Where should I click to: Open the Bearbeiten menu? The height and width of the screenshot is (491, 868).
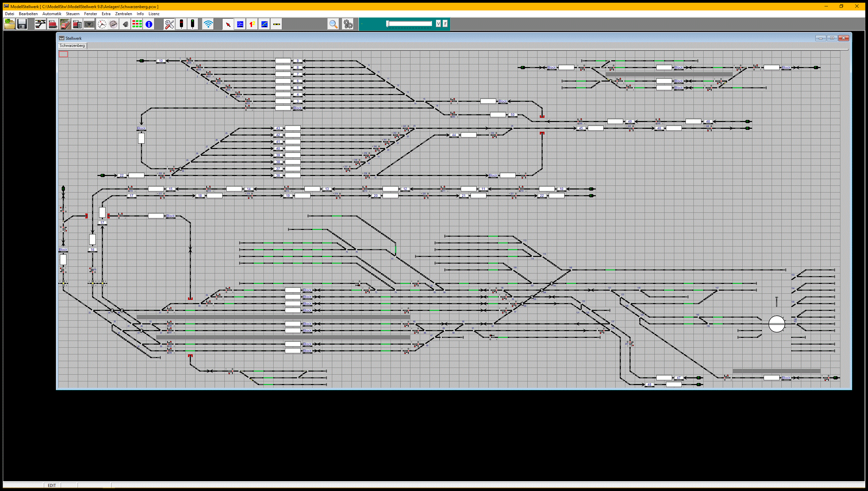click(x=28, y=14)
